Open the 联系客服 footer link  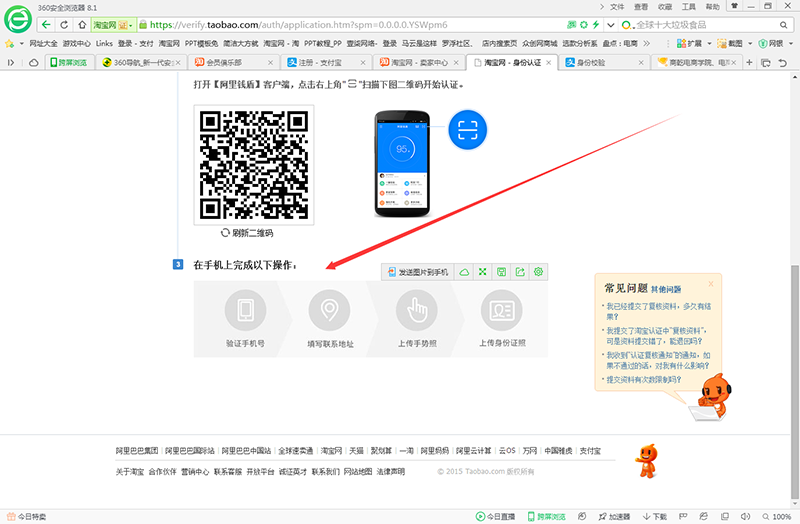(228, 471)
